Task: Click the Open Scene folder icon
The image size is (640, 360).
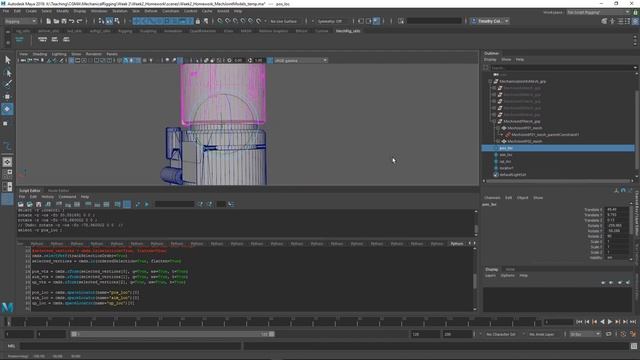Action: click(x=56, y=21)
